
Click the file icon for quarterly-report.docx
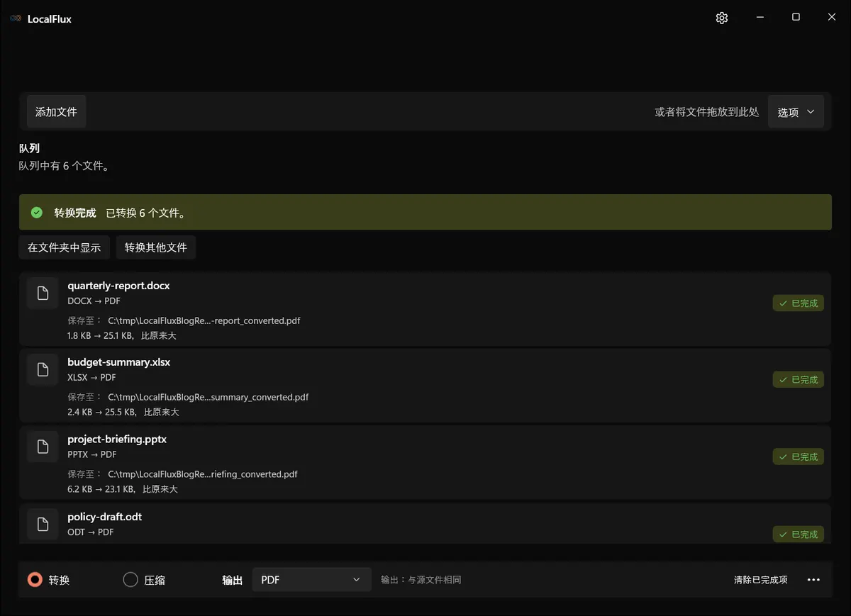pyautogui.click(x=43, y=293)
